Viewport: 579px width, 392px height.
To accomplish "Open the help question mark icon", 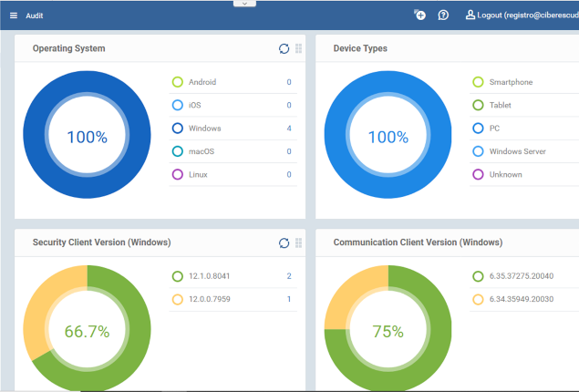I will click(x=443, y=15).
